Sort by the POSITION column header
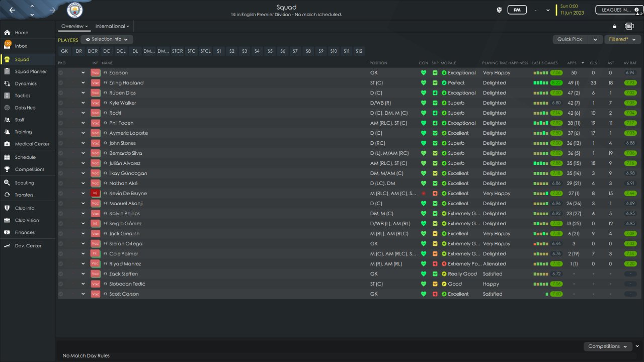Viewport: 644px width, 362px height. coord(378,63)
